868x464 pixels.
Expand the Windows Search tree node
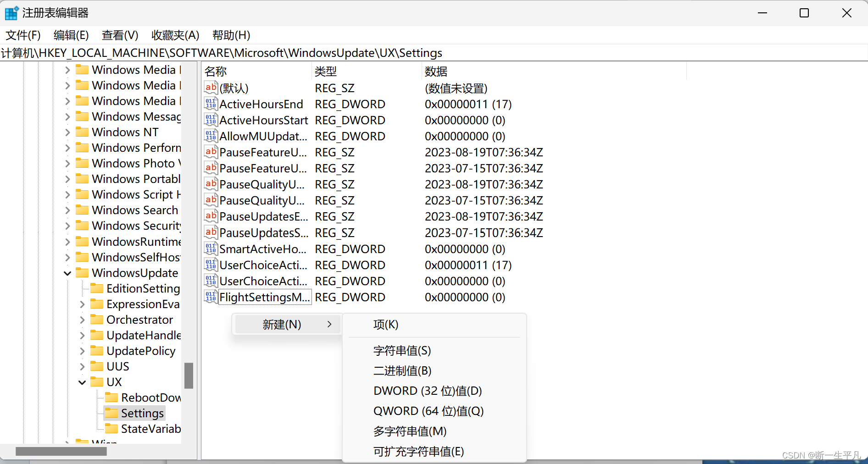[67, 210]
